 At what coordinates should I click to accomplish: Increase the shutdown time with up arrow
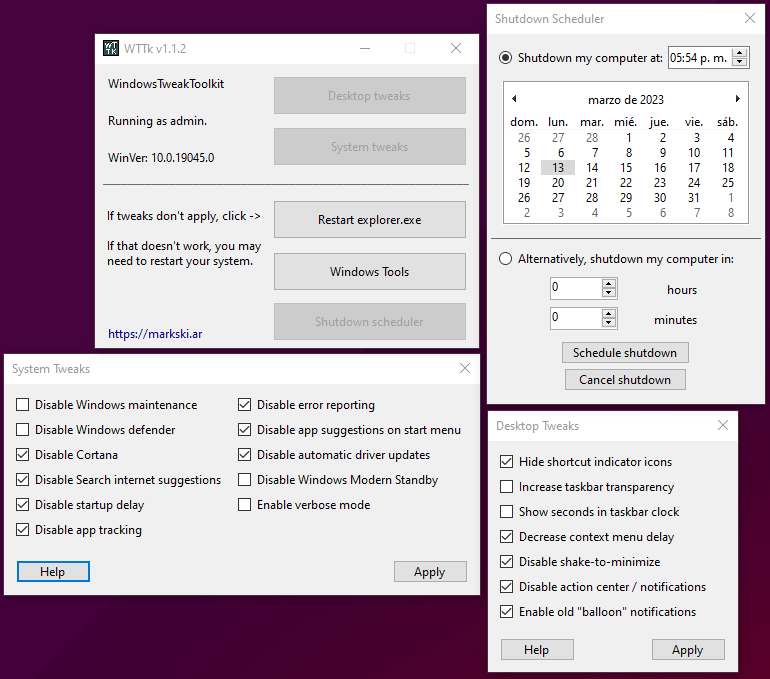pos(739,53)
